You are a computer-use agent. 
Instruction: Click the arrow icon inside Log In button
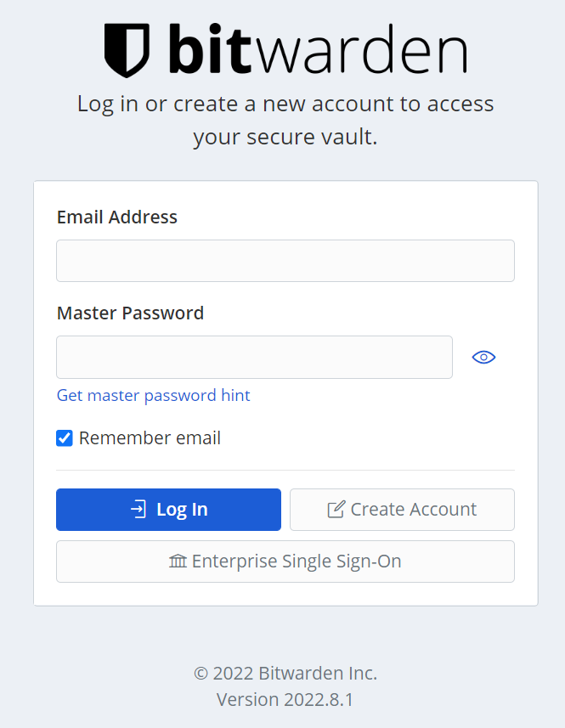(x=136, y=509)
